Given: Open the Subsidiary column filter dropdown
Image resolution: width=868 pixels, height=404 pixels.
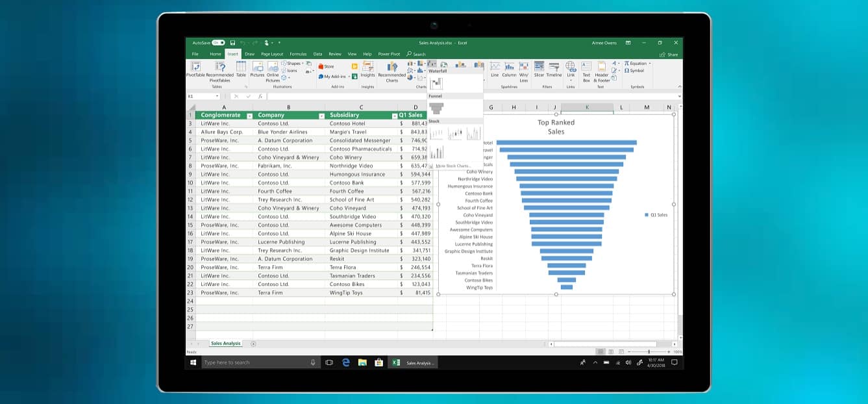Looking at the screenshot, I should point(394,115).
